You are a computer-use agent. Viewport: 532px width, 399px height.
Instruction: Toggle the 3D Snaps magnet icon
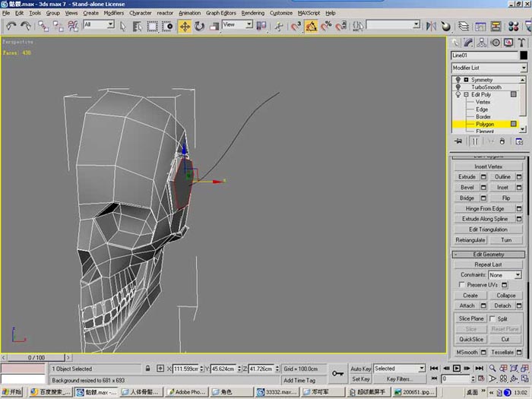pyautogui.click(x=296, y=26)
